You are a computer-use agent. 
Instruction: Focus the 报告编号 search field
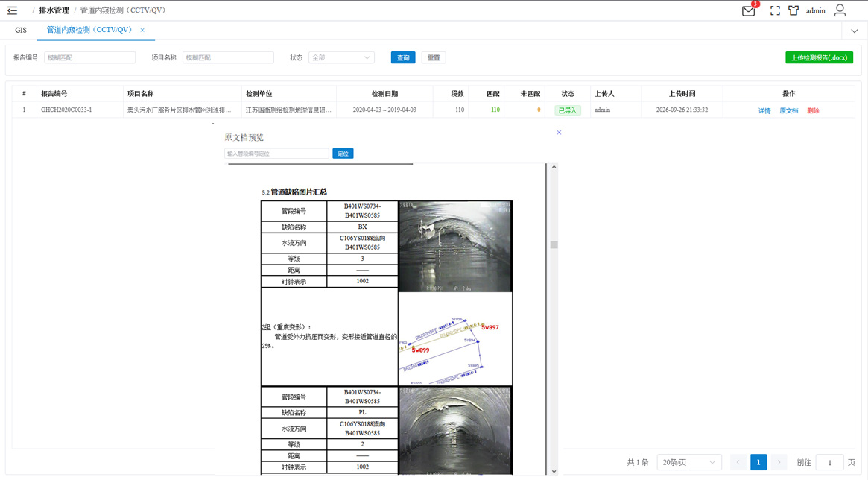click(x=89, y=57)
